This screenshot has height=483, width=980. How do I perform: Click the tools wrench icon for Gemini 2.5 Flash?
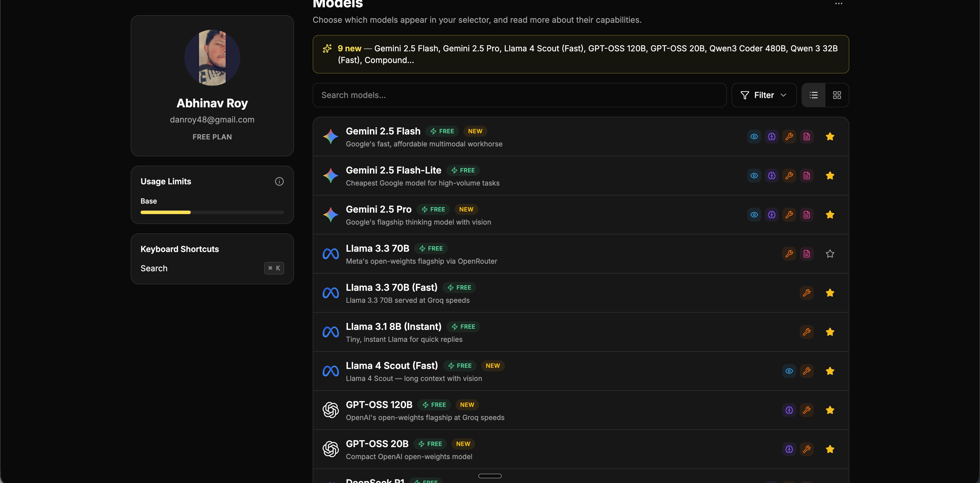click(789, 136)
